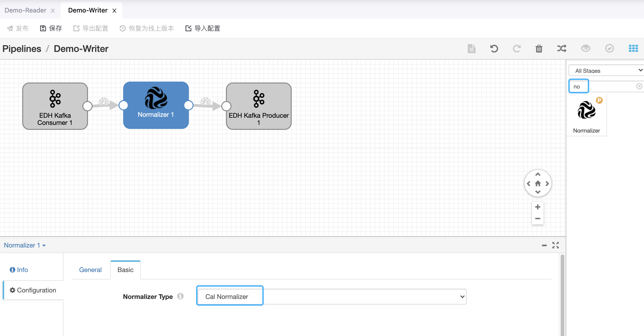Image resolution: width=644 pixels, height=336 pixels.
Task: Click the validate checkmark icon
Action: coord(609,48)
